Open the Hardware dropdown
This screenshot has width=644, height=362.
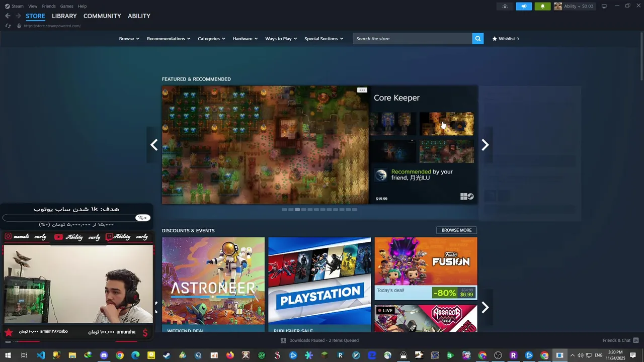(x=245, y=39)
